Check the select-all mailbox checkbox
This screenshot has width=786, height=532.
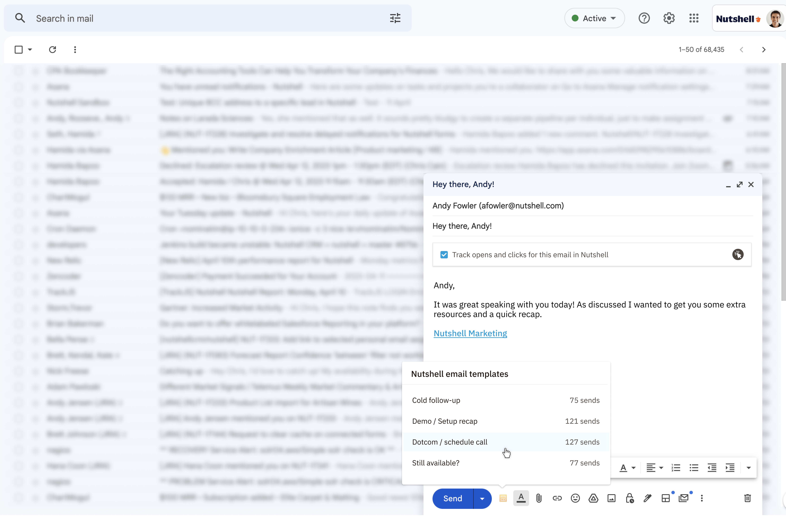pyautogui.click(x=18, y=49)
